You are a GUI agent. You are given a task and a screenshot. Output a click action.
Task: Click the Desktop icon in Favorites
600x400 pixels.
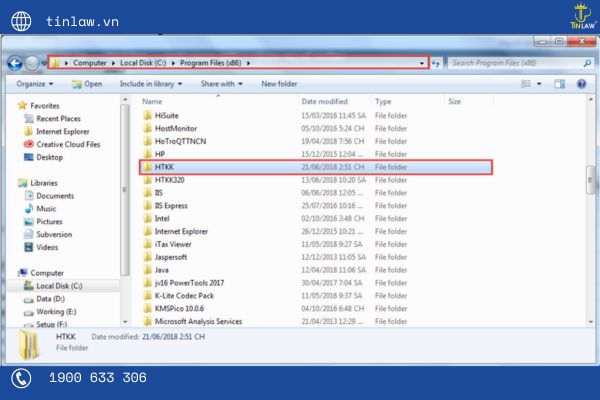click(x=29, y=157)
